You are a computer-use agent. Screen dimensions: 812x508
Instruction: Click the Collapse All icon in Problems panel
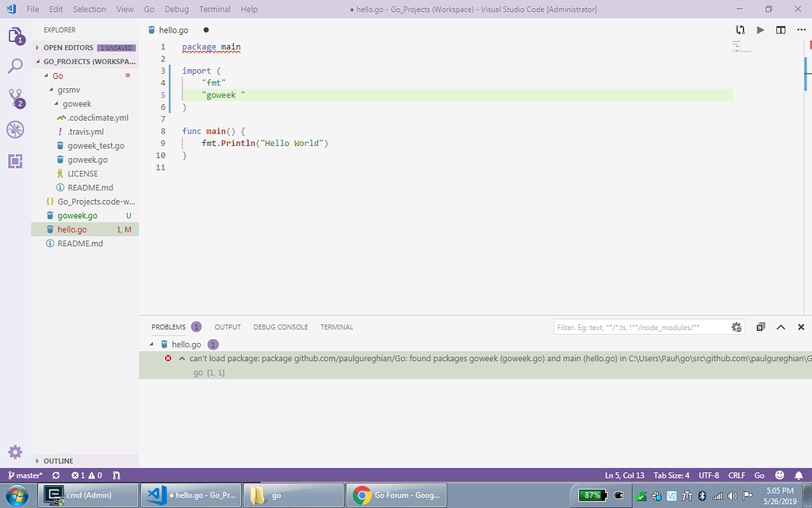tap(760, 327)
